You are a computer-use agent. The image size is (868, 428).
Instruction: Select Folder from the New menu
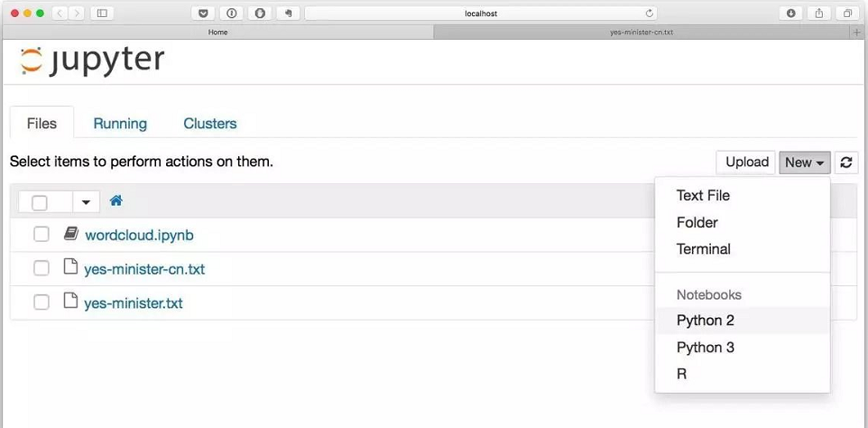click(743, 223)
